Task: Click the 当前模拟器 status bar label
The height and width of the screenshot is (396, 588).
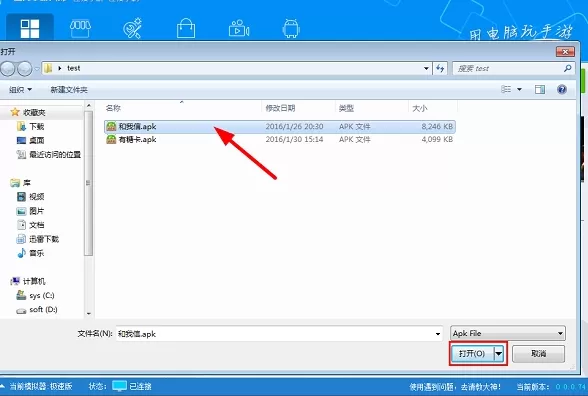Action: point(41,386)
